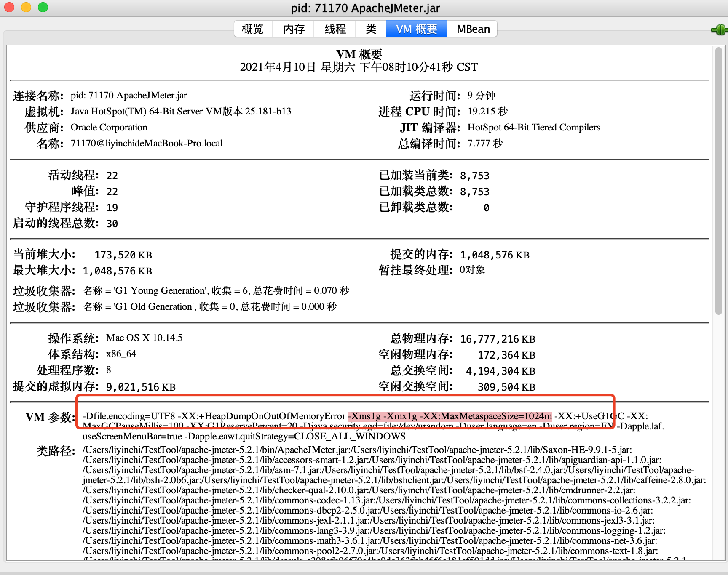Click the G1 Old Generation collector line
Image resolution: width=728 pixels, height=575 pixels.
point(210,307)
